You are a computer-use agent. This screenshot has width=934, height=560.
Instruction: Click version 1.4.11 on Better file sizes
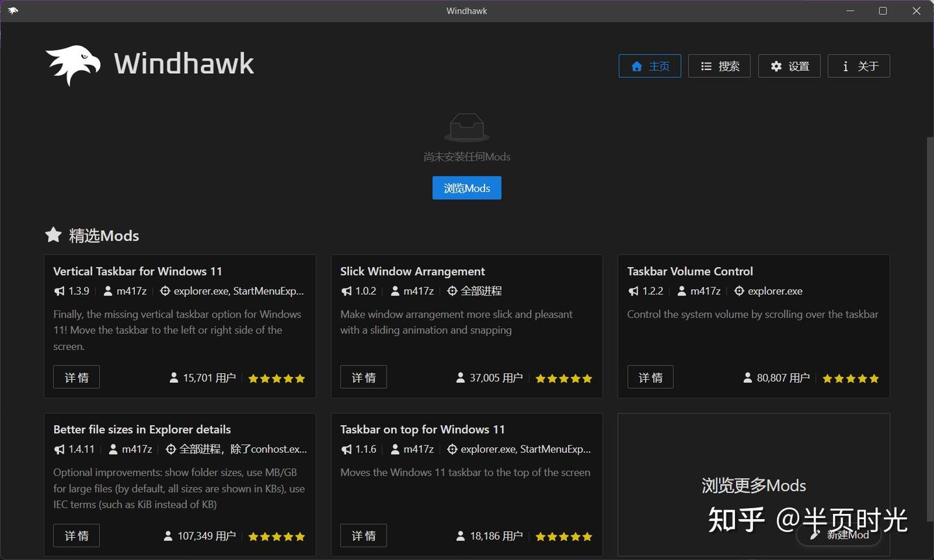click(x=82, y=449)
